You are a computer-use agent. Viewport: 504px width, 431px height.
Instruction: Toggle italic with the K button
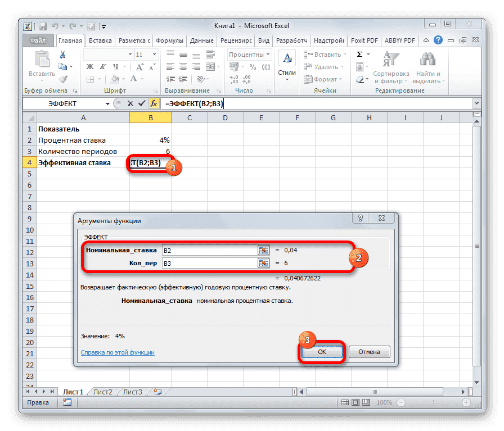(x=102, y=67)
